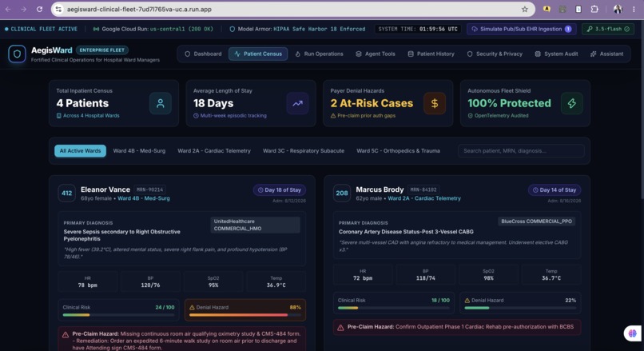Open the Assistant tab
This screenshot has height=351, width=644.
tap(606, 54)
